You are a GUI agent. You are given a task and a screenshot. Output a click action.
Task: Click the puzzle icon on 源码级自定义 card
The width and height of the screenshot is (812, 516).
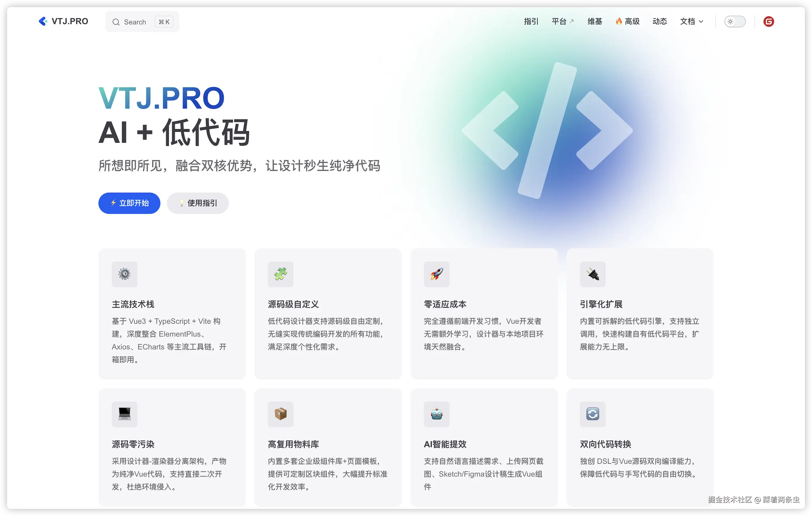pos(280,274)
